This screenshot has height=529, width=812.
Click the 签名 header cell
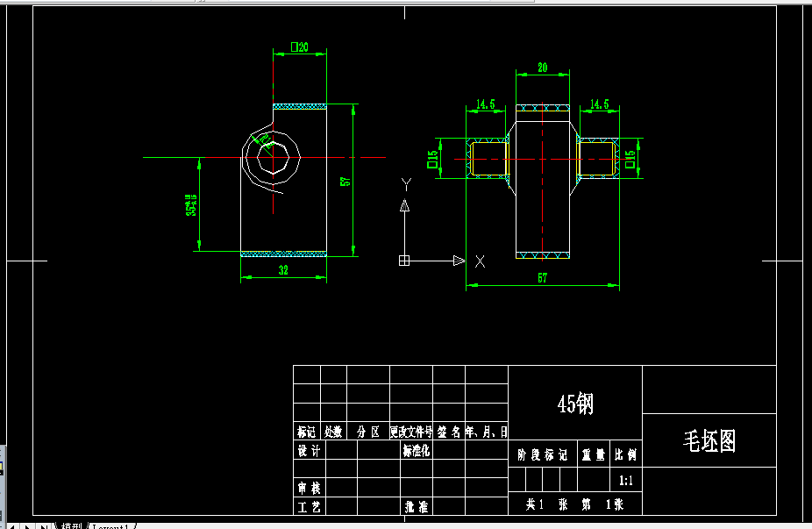point(449,432)
